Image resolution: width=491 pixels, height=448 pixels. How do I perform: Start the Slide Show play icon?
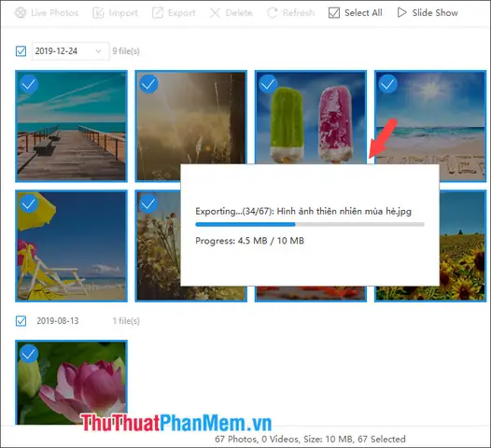[401, 12]
